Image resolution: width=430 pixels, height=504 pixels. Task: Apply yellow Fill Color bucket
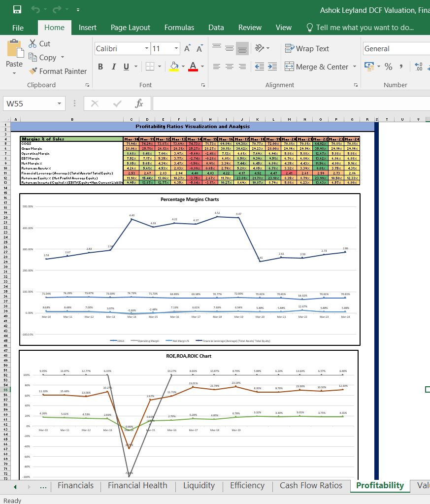coord(174,67)
